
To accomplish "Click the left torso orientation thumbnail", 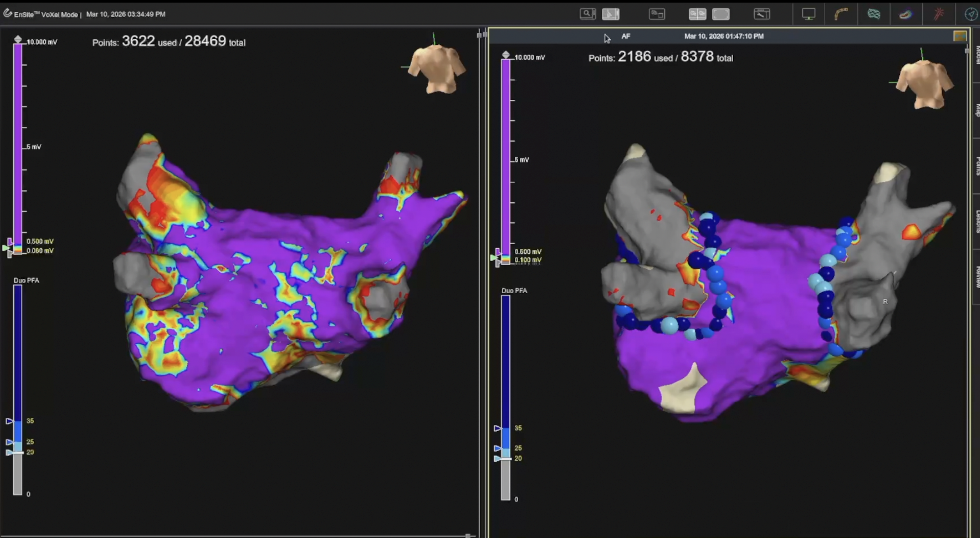I will click(437, 68).
